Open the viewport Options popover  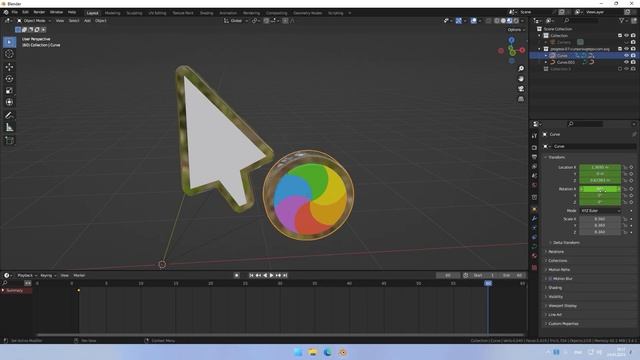point(516,30)
